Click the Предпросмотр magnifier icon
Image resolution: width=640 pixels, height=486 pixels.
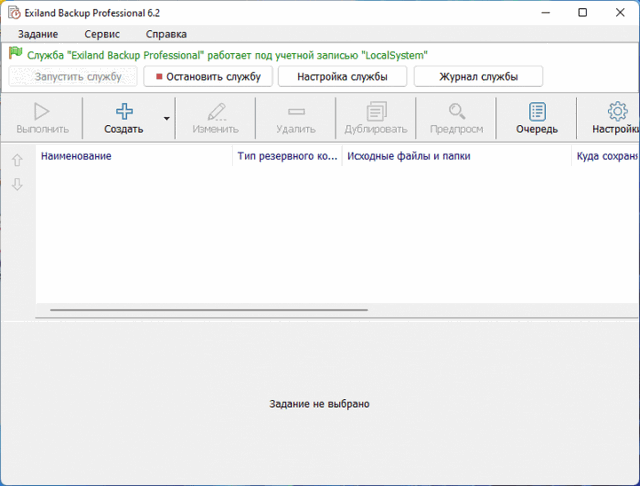pos(456,111)
